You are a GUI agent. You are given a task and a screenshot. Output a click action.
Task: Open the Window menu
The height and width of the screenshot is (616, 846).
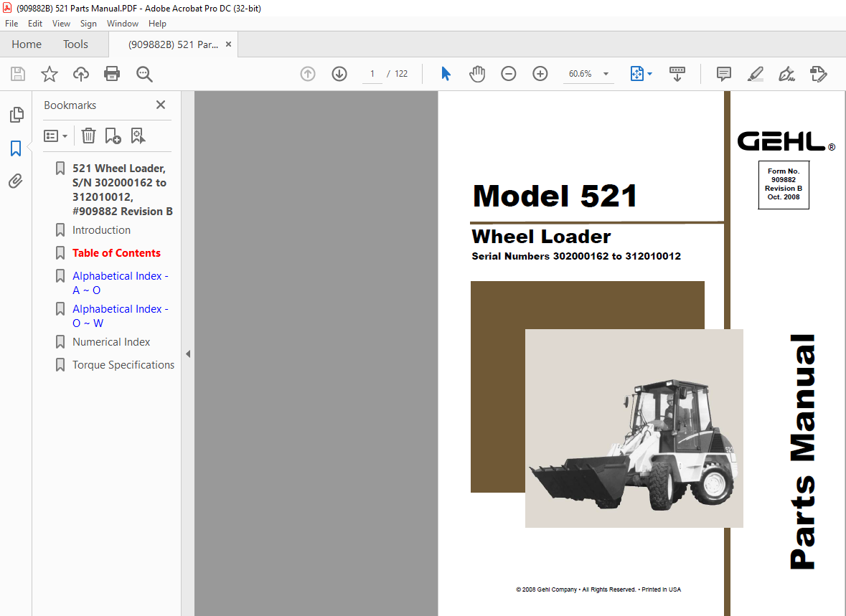[123, 24]
